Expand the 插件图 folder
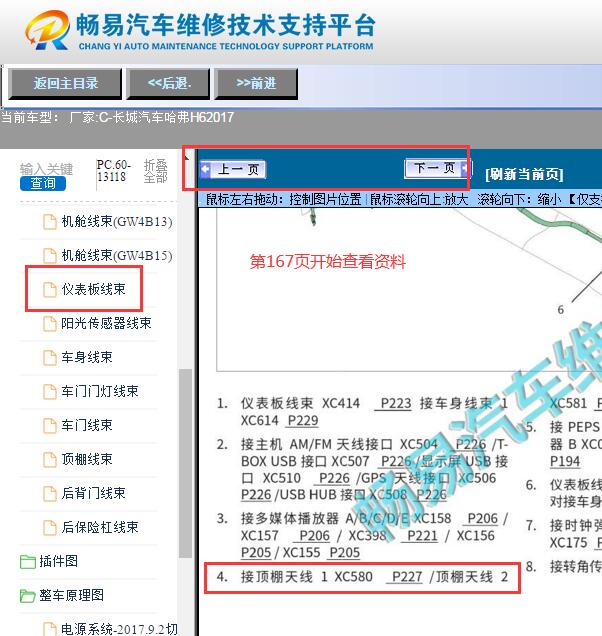This screenshot has height=636, width=602. pyautogui.click(x=58, y=561)
